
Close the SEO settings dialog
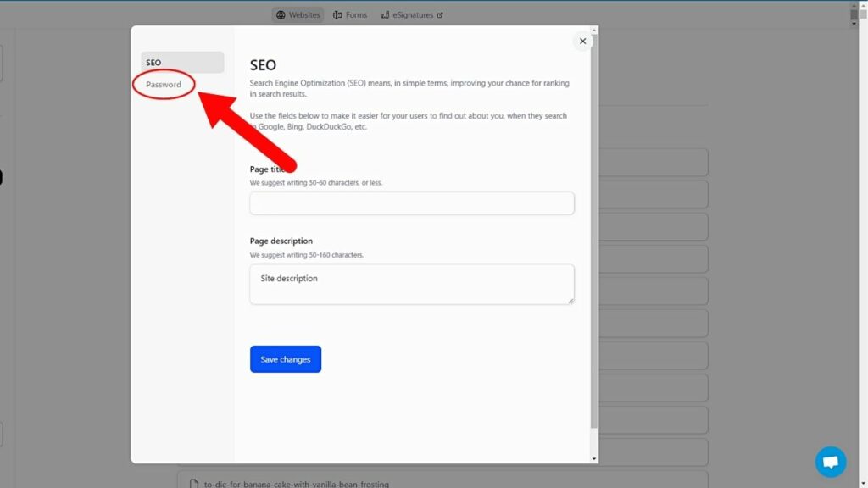pyautogui.click(x=582, y=41)
